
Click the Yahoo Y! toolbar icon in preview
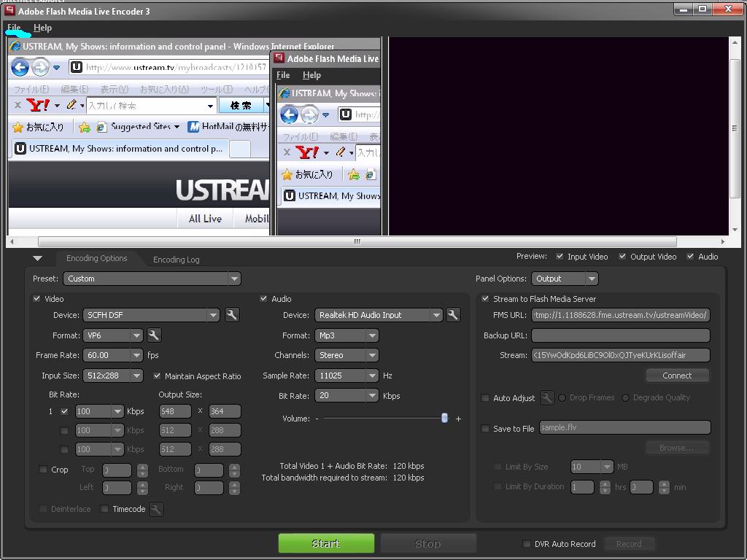pyautogui.click(x=38, y=105)
